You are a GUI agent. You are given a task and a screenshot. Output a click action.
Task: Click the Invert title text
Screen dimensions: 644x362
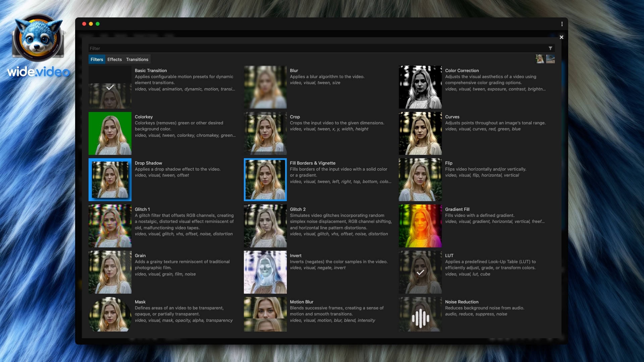(x=296, y=255)
